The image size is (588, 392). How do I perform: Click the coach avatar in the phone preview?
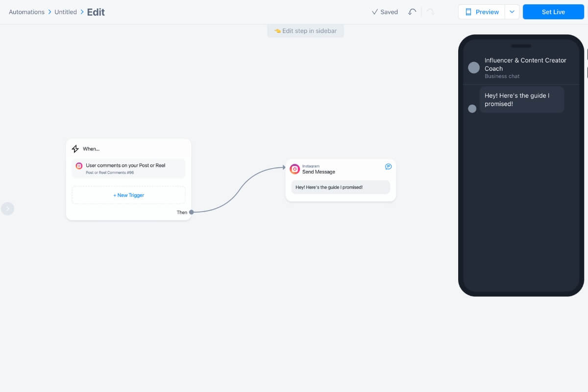click(x=473, y=67)
